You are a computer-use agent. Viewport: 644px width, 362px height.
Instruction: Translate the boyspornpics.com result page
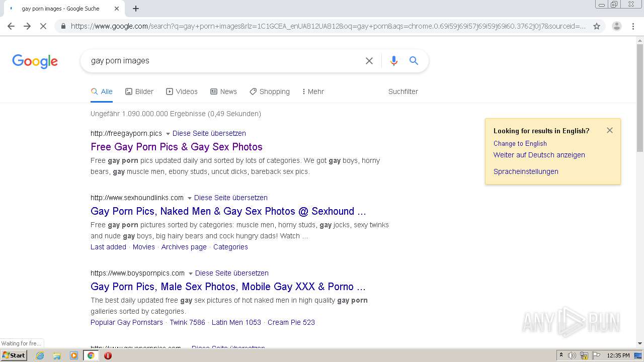coord(232,273)
